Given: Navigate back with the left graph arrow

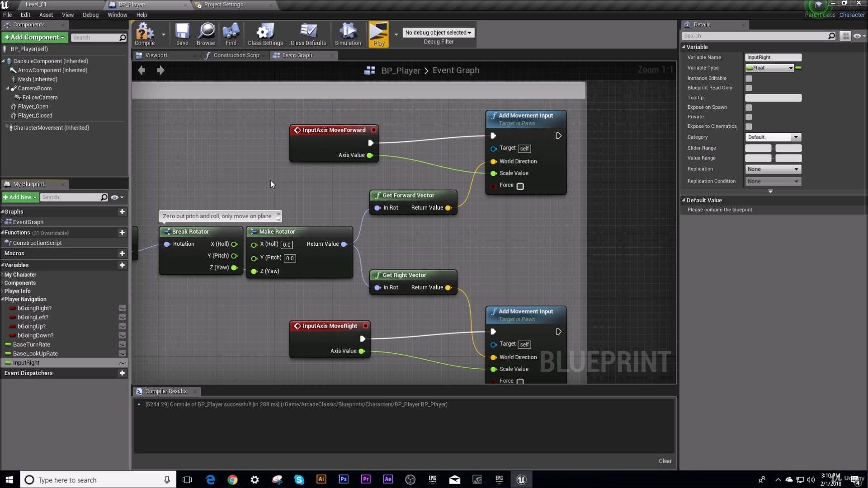Looking at the screenshot, I should (x=142, y=70).
